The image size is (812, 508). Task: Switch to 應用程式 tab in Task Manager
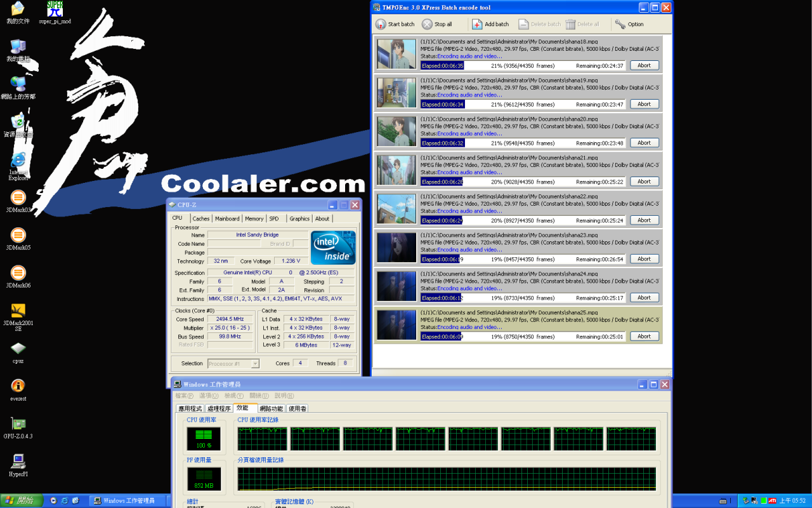190,409
